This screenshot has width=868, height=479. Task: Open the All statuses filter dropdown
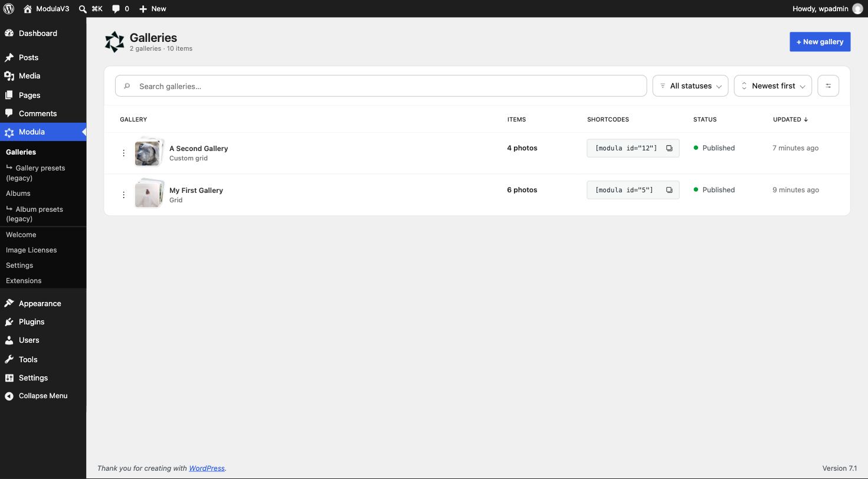(x=690, y=86)
